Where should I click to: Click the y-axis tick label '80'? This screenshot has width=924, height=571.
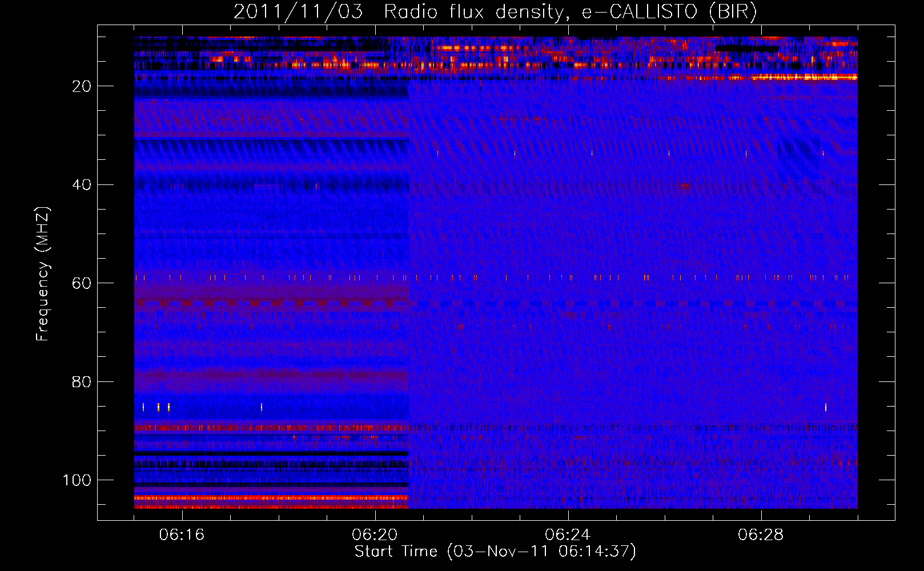tap(82, 382)
